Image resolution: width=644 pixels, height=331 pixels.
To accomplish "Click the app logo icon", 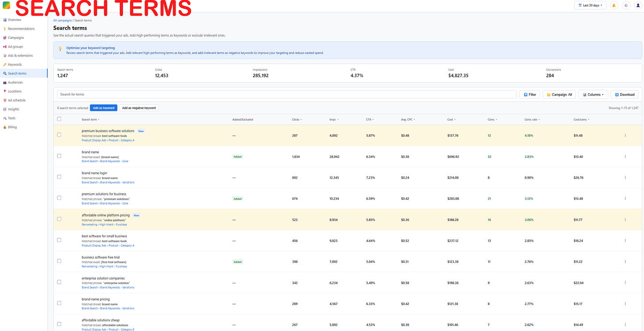I will click(5, 5).
